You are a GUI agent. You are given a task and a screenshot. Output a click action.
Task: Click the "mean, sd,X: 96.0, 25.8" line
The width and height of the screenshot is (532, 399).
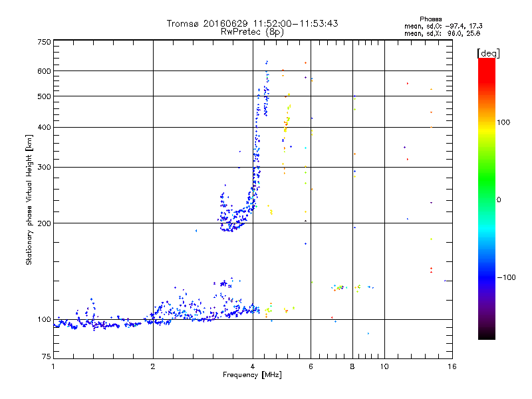pos(442,34)
